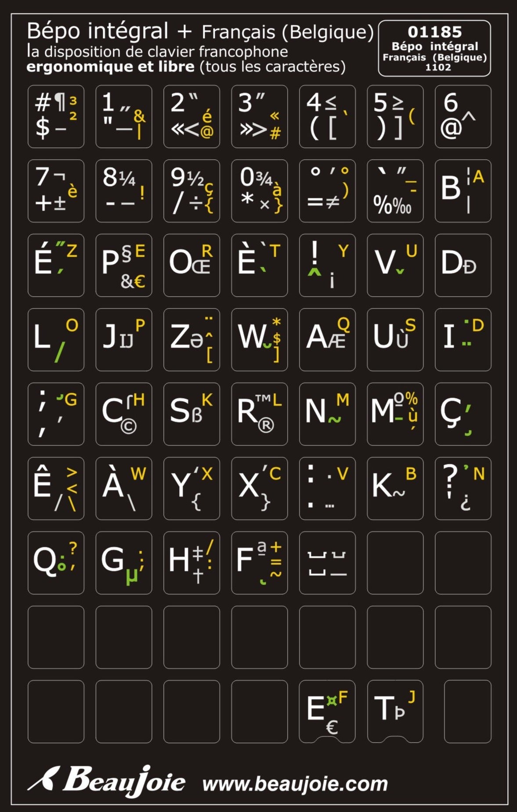Viewport: 517px width, 812px height.
Task: Click the 01185 product code box
Action: click(434, 48)
